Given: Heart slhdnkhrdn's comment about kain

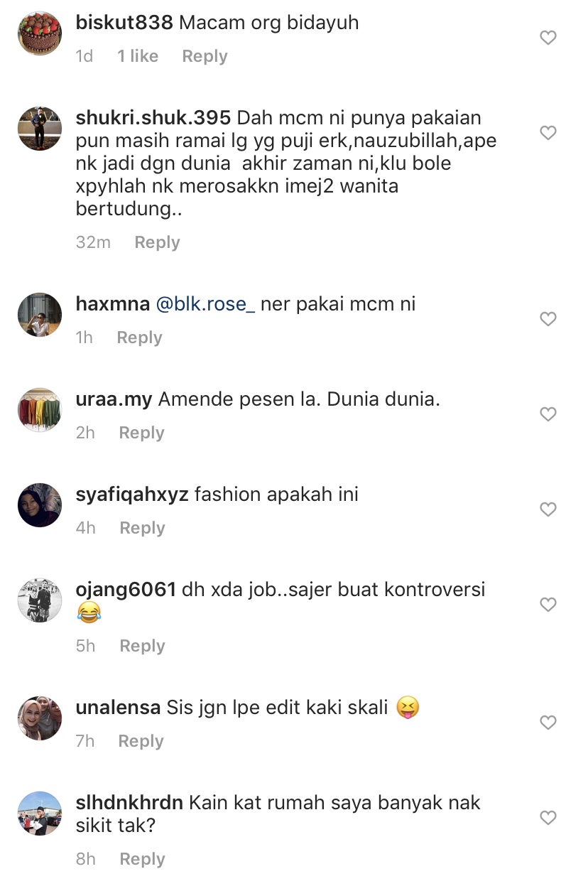Looking at the screenshot, I should [x=548, y=818].
